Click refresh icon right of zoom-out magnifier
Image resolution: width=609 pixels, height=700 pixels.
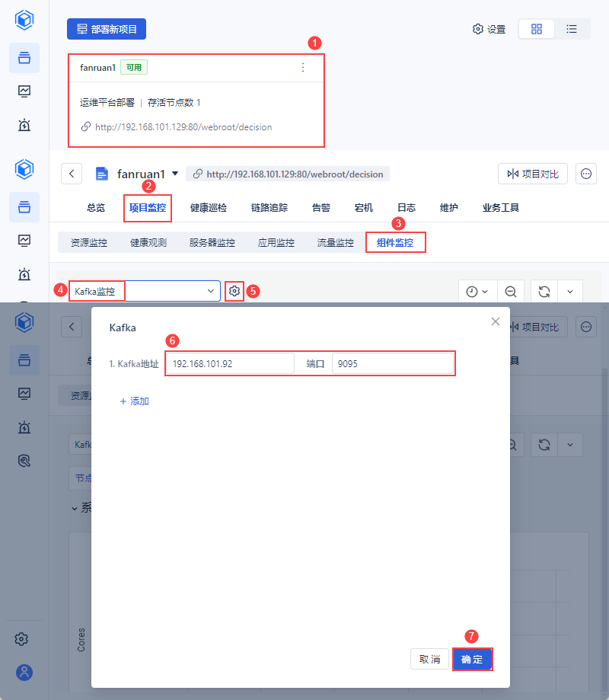pos(544,292)
